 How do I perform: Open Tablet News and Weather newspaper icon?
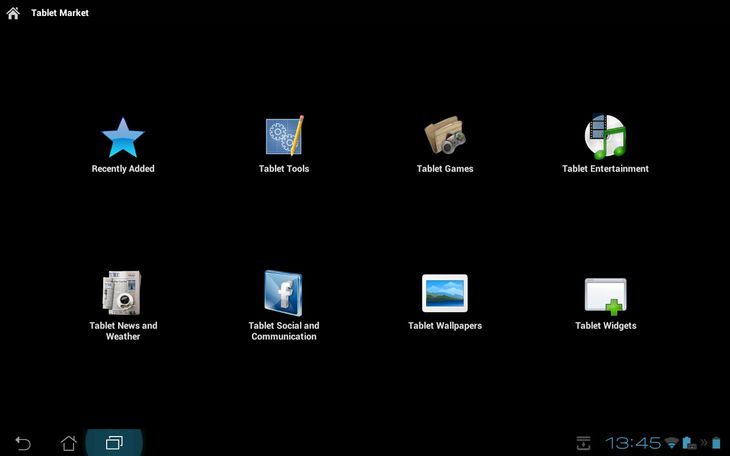click(x=122, y=293)
